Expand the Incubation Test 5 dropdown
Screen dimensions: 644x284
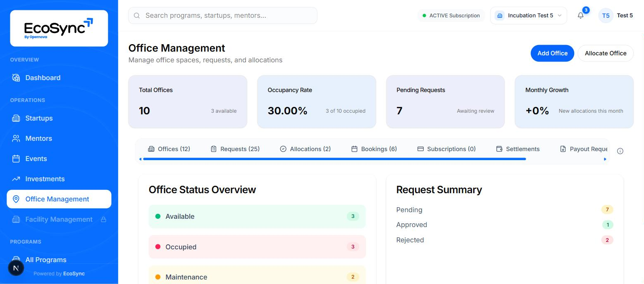[528, 16]
